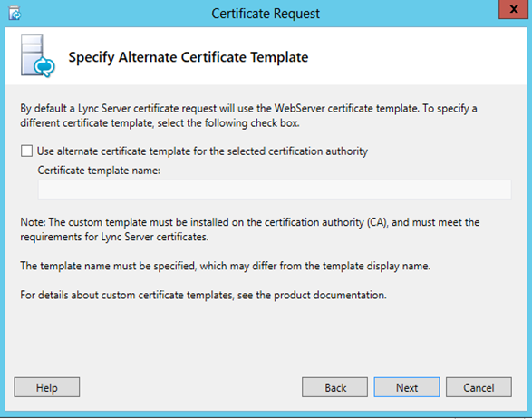Close the Certificate Request dialog
This screenshot has height=419, width=532.
(514, 9)
